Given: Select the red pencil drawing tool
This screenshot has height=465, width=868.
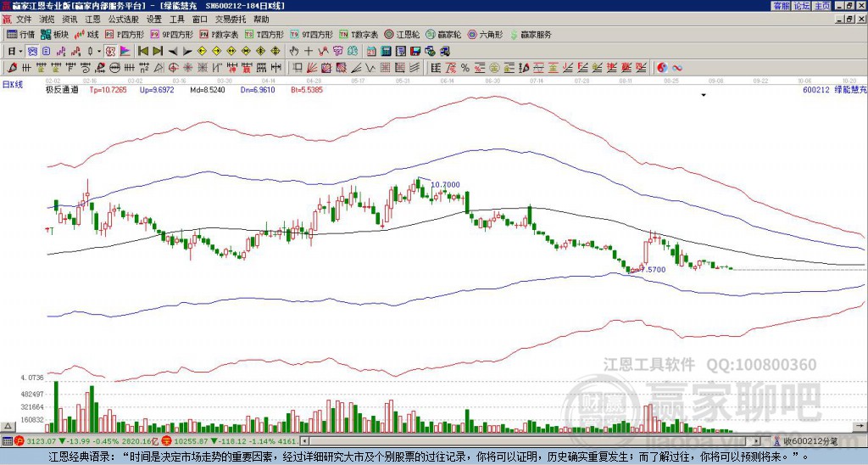Looking at the screenshot, I should [x=12, y=68].
